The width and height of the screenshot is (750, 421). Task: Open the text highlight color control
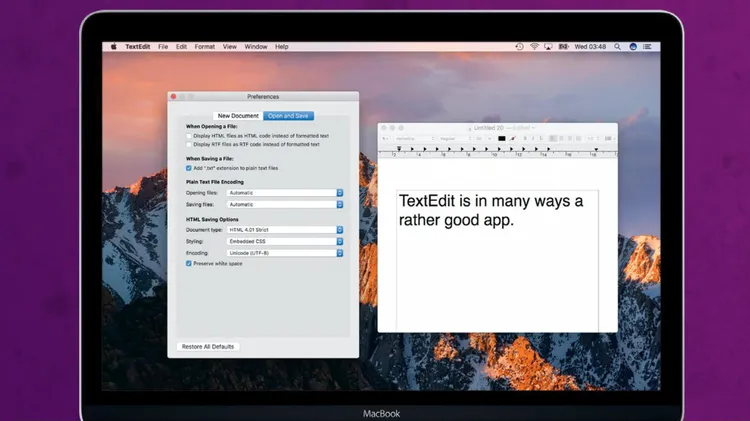coord(512,139)
